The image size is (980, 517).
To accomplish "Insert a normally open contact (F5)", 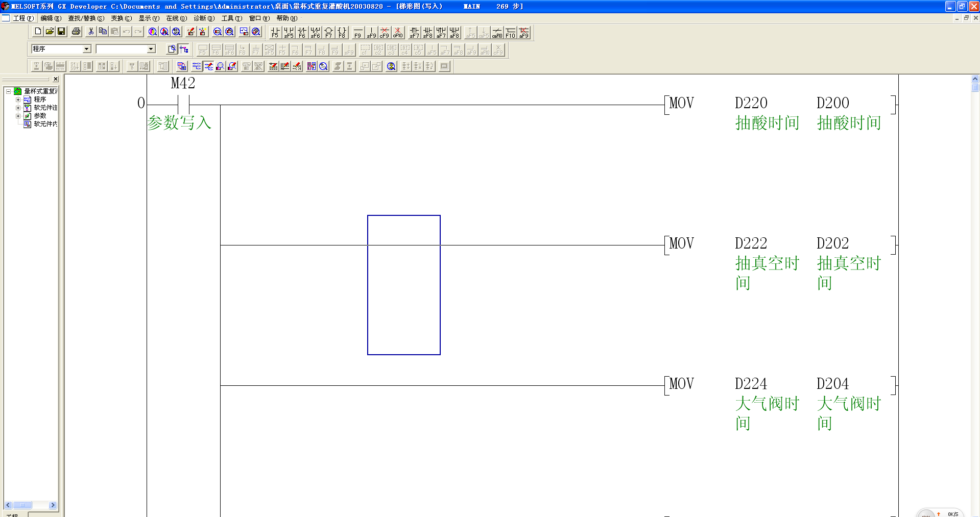I will pos(275,32).
